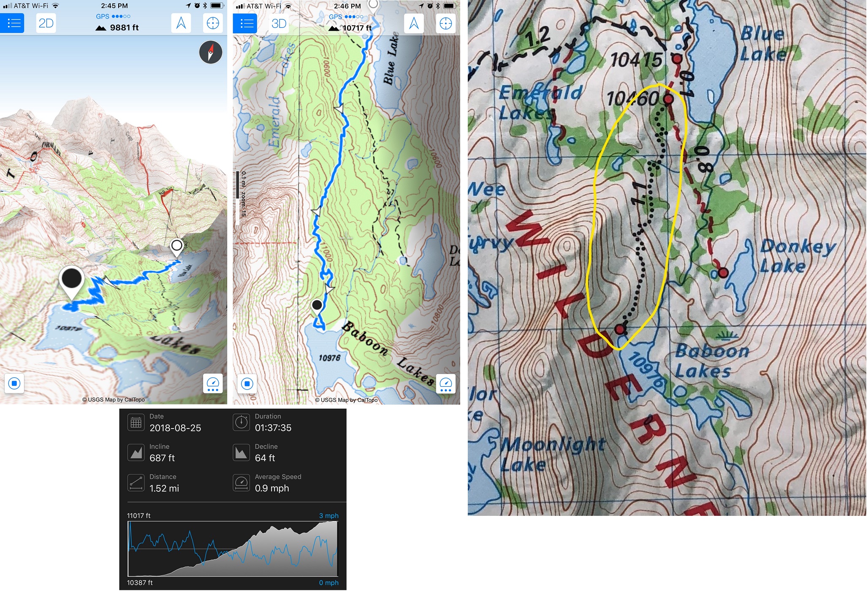Open the speed dashboard in the middle phone screen
The image size is (868, 591).
click(x=446, y=384)
